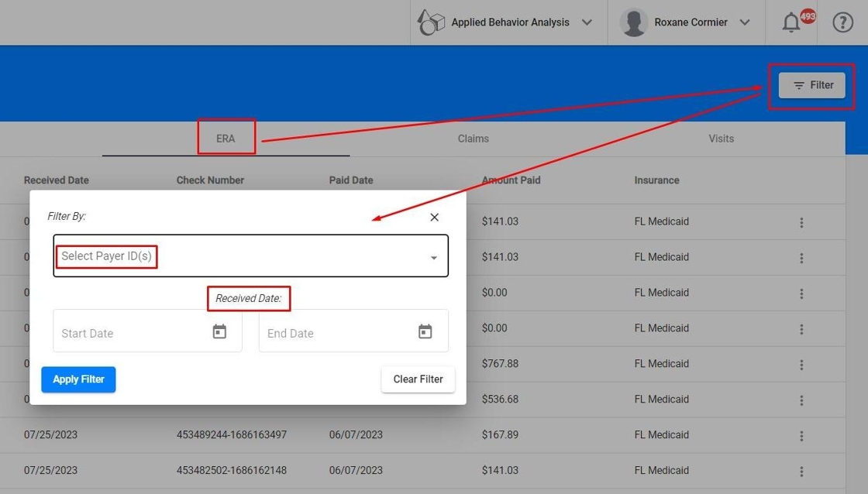Click the Apply Filter button

click(x=78, y=379)
